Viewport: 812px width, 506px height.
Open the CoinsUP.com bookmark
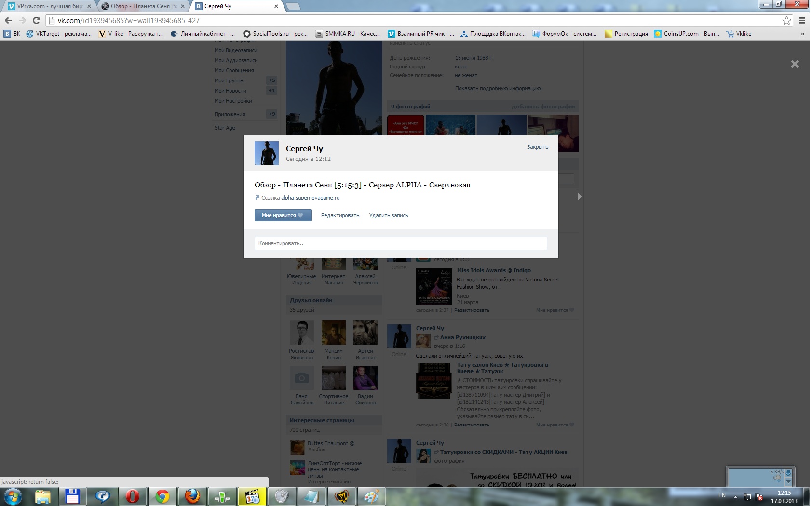687,34
